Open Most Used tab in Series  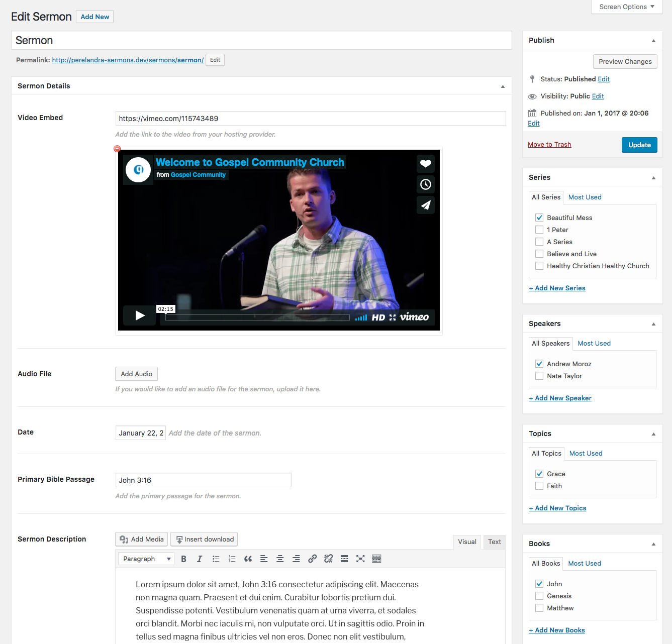coord(585,197)
